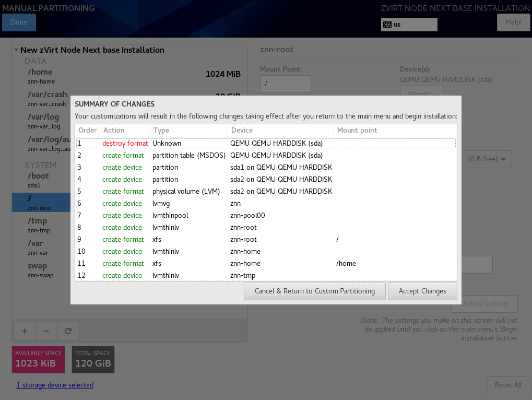Select row 2 partition table (MSDOS)
This screenshot has height=400, width=532.
(266, 156)
